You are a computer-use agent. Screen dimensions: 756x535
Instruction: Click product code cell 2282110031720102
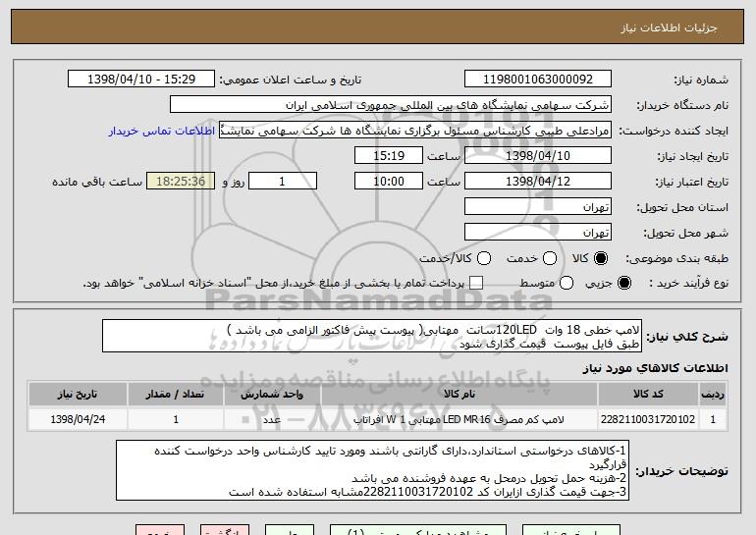tap(648, 419)
